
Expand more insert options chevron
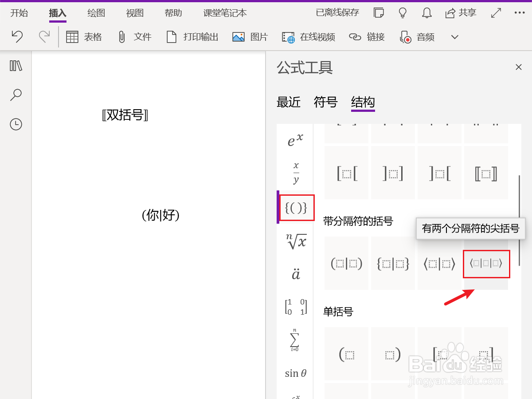pyautogui.click(x=454, y=37)
